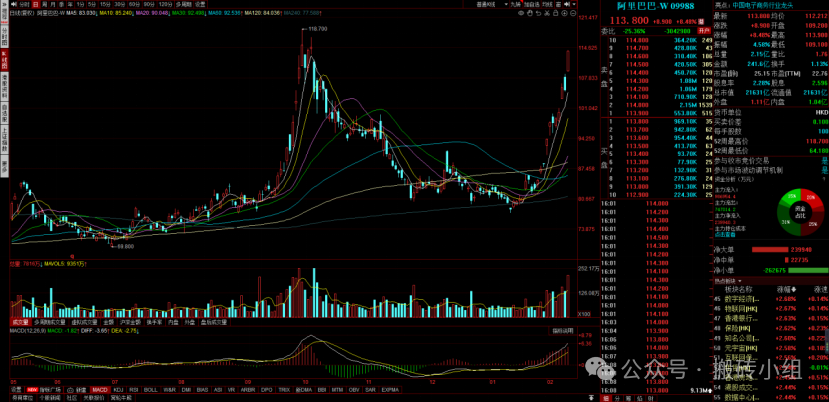Select the 细 detail tab under the trade list
The image size is (829, 402).
coord(606,398)
